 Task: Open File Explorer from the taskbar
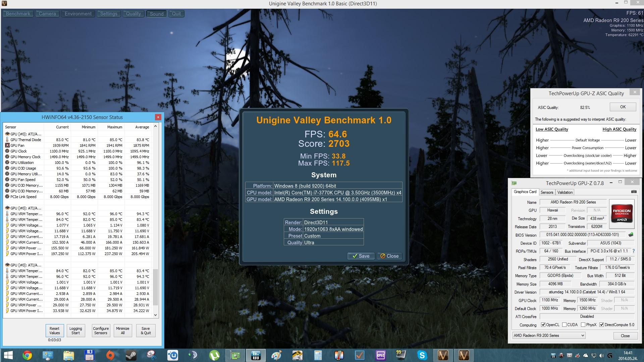tap(68, 355)
